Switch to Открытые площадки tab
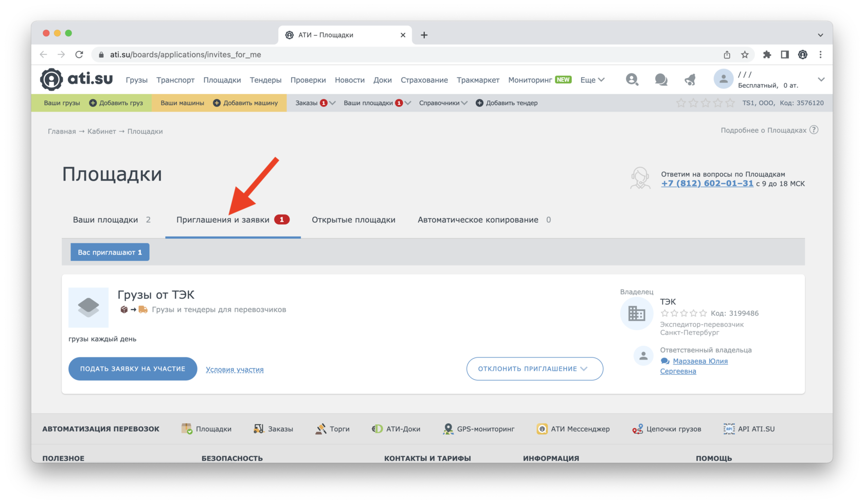The height and width of the screenshot is (504, 864). (353, 220)
